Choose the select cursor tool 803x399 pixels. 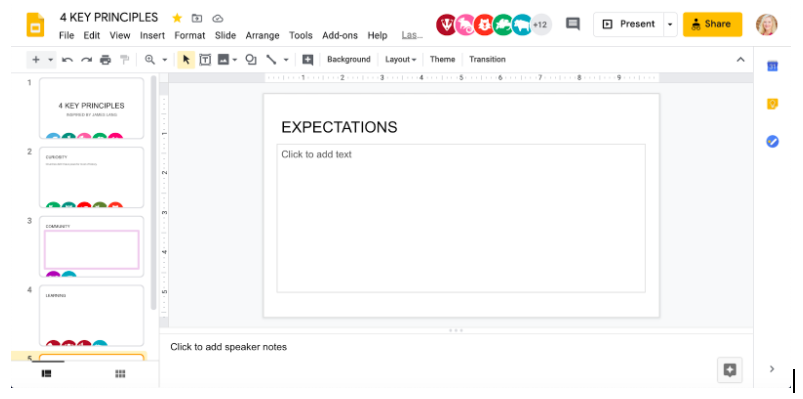pos(186,60)
